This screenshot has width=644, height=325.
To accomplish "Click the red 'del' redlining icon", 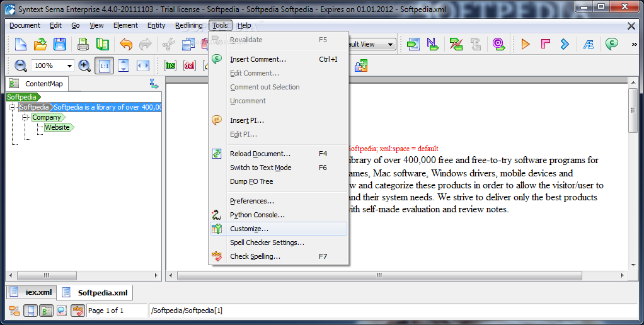I will point(189,66).
